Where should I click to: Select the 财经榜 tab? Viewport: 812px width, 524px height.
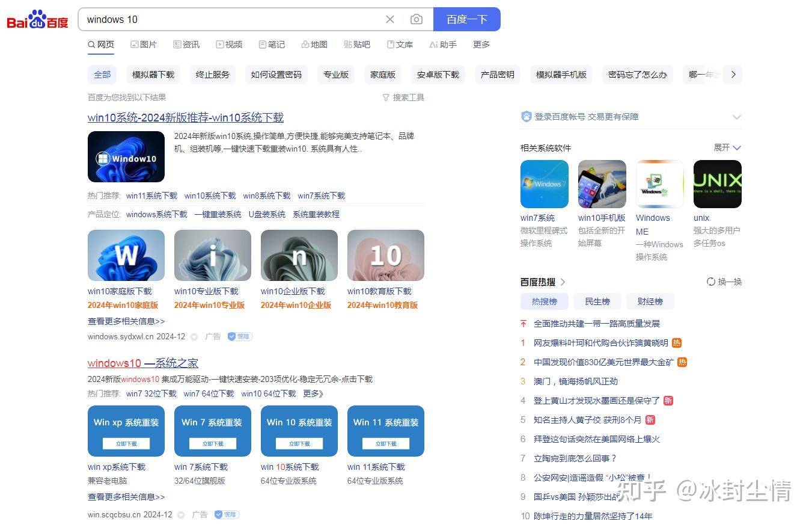tap(650, 301)
